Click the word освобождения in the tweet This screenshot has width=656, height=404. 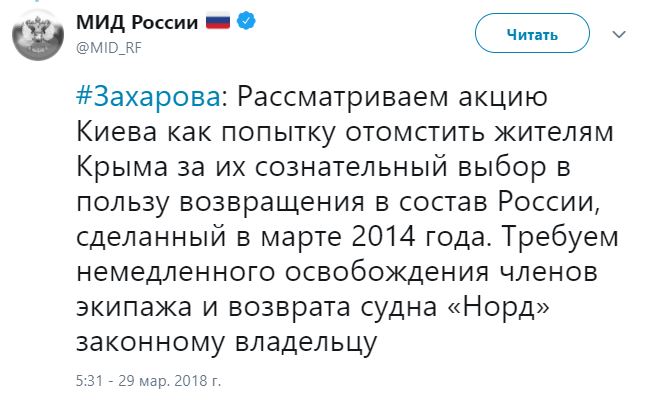pyautogui.click(x=387, y=273)
